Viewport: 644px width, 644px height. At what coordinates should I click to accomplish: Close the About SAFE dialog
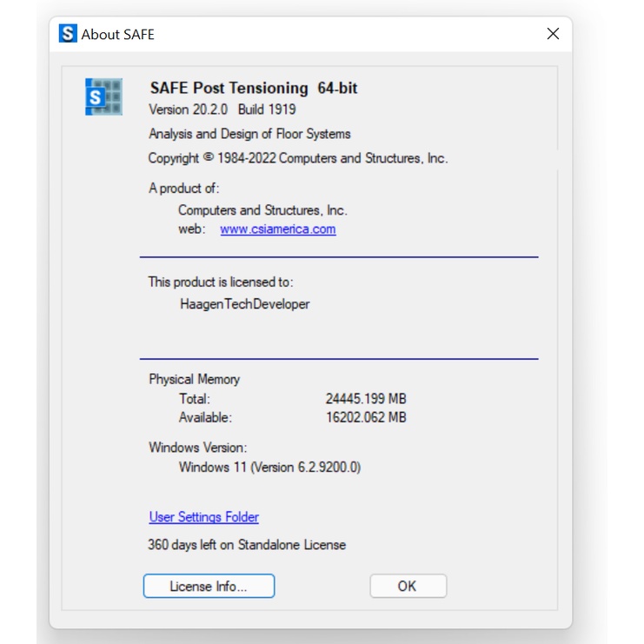tap(553, 34)
